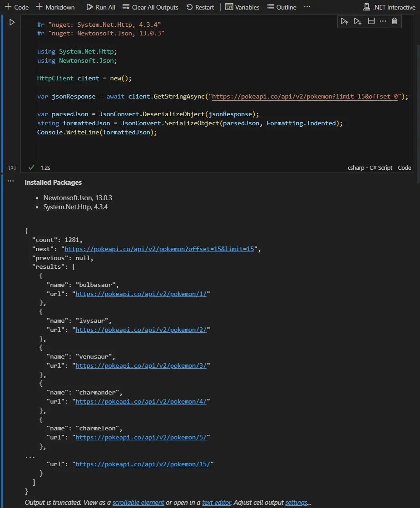Click Execute Above Cells icon

click(345, 21)
